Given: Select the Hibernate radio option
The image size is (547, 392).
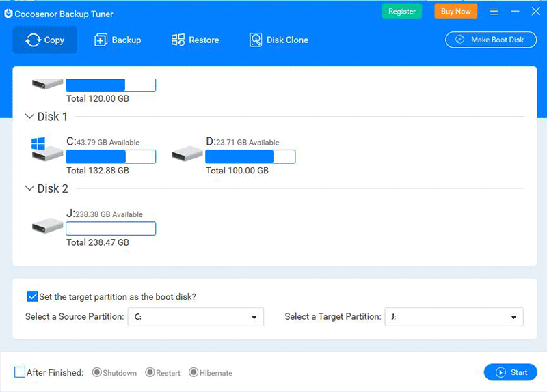Looking at the screenshot, I should (194, 372).
